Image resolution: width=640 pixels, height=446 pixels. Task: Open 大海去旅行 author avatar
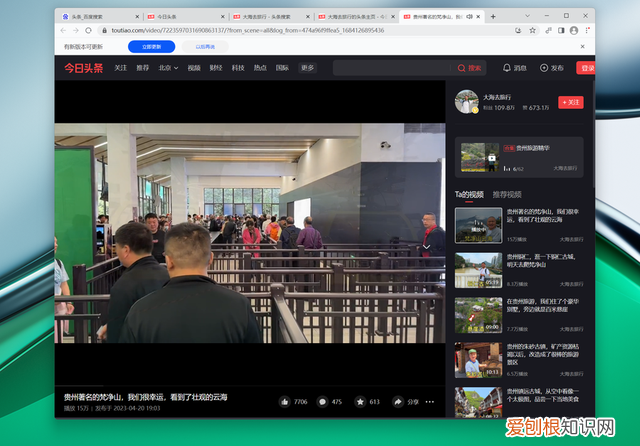click(x=467, y=102)
